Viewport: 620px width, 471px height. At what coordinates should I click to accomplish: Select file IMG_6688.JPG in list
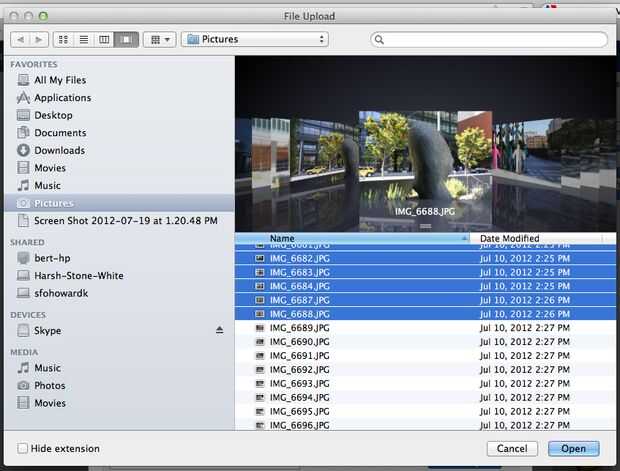tap(425, 314)
